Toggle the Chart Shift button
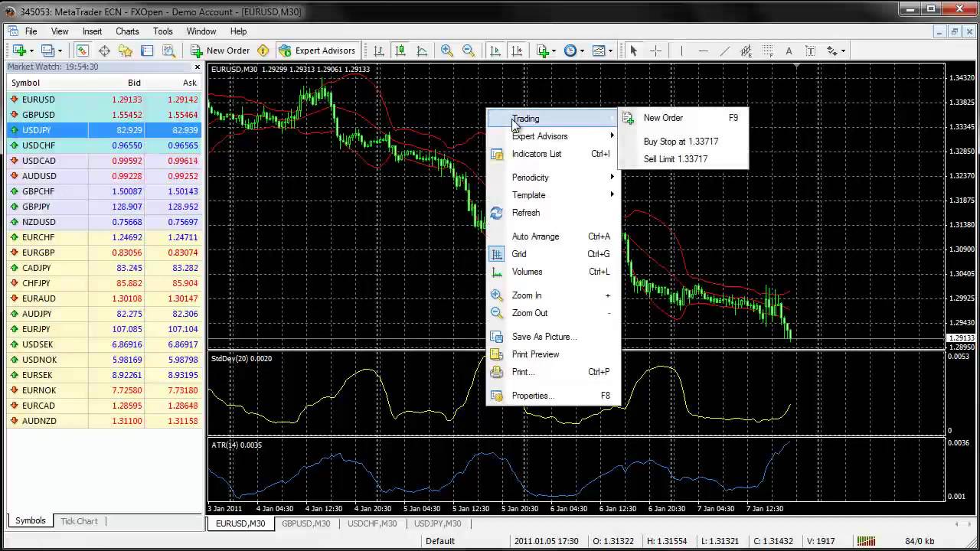The width and height of the screenshot is (980, 551). (517, 51)
